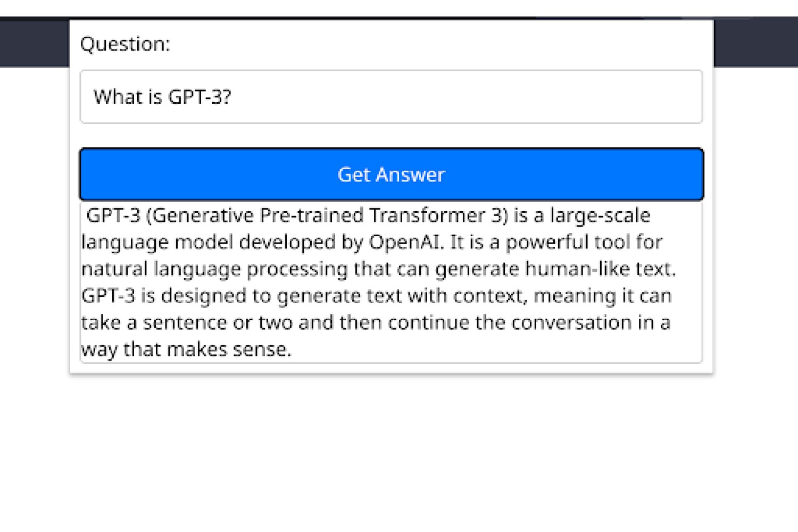The image size is (798, 532).
Task: Focus the question input field
Action: click(x=391, y=97)
